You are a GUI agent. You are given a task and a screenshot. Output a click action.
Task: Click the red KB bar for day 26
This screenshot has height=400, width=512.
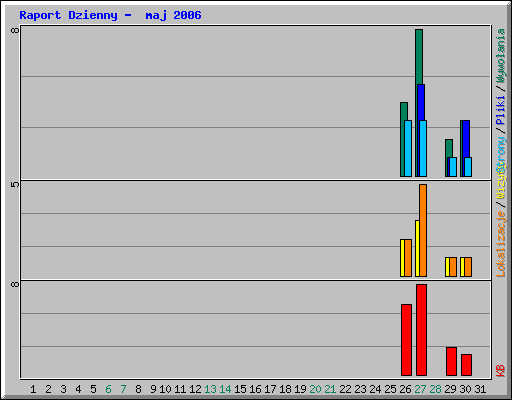point(406,340)
